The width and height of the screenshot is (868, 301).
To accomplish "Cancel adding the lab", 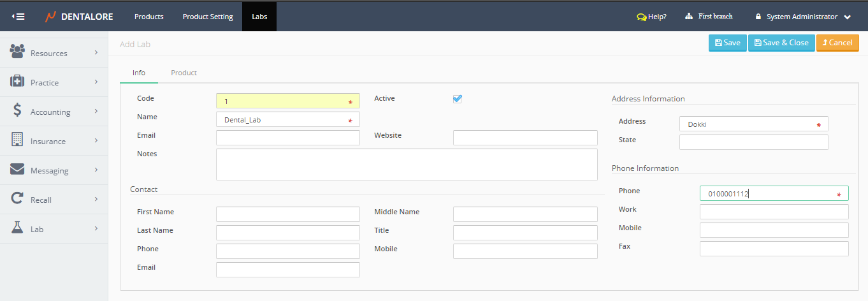I will click(837, 43).
